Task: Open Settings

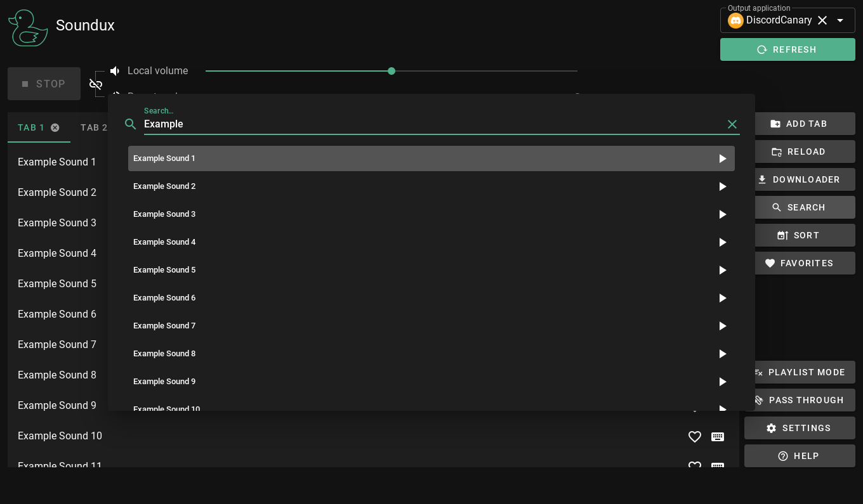Action: pos(800,428)
